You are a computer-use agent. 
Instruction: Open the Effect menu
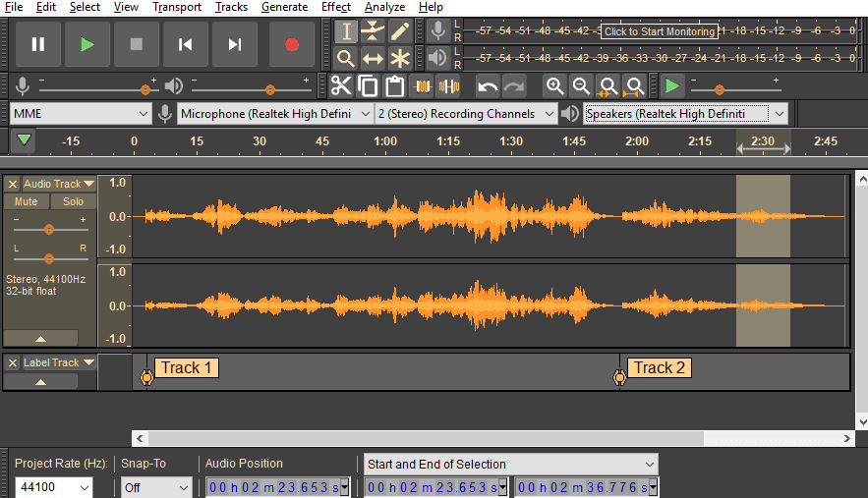(x=336, y=7)
